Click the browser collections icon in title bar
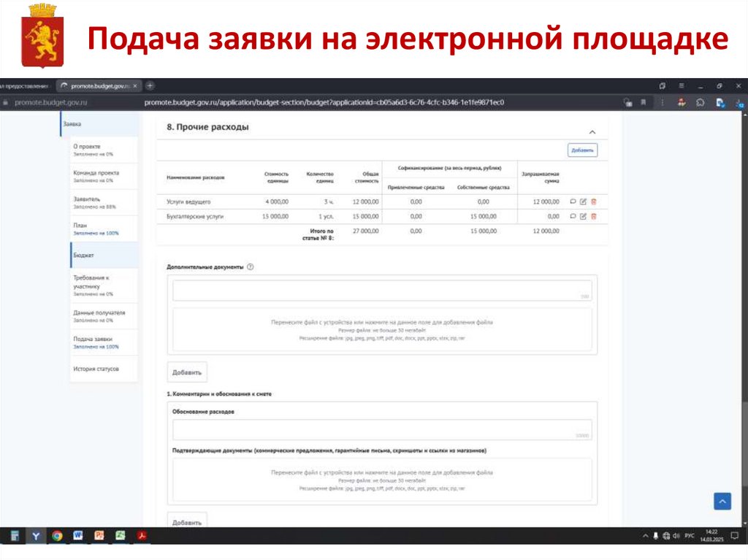748x560 pixels. click(x=662, y=86)
